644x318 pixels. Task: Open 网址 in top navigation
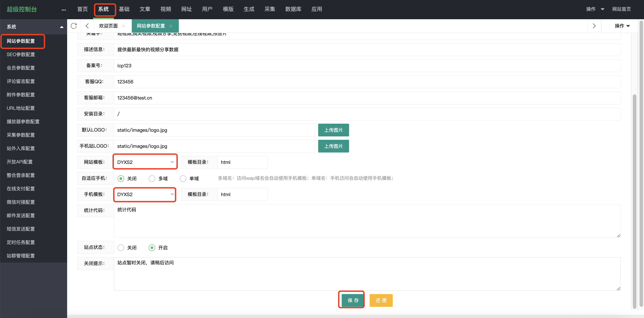(186, 9)
